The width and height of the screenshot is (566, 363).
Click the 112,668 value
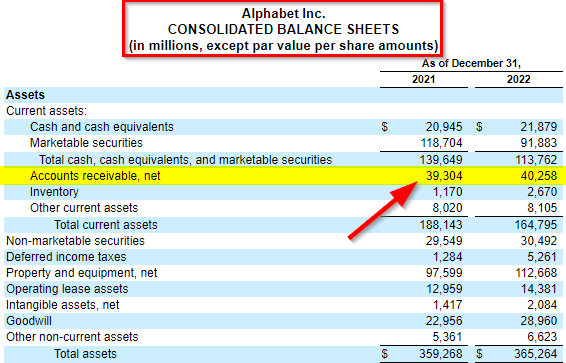pyautogui.click(x=536, y=273)
